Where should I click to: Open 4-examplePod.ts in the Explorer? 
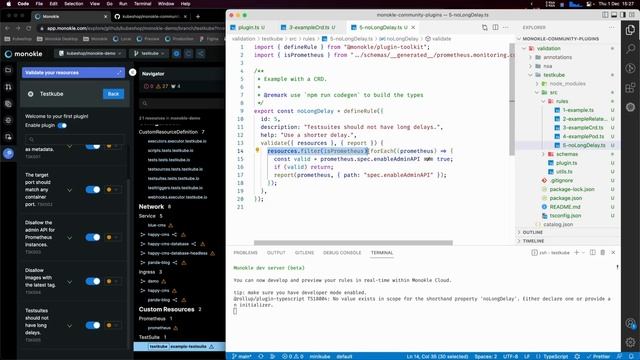point(583,136)
